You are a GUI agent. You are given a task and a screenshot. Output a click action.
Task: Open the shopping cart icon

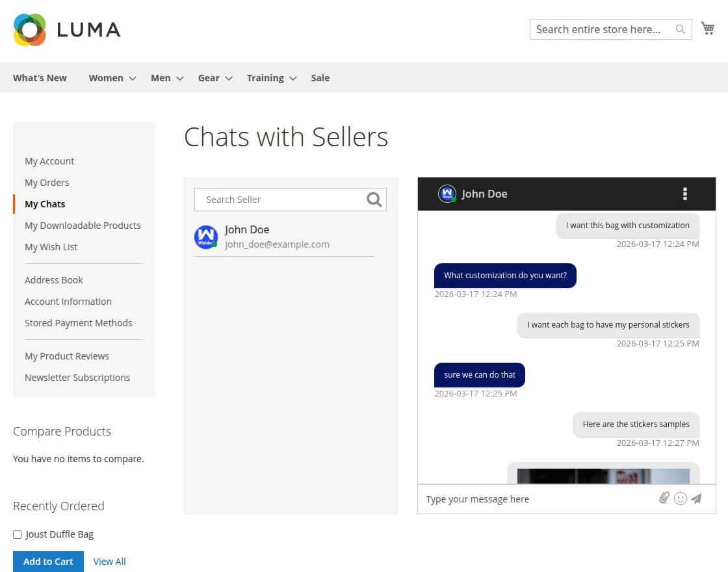708,29
